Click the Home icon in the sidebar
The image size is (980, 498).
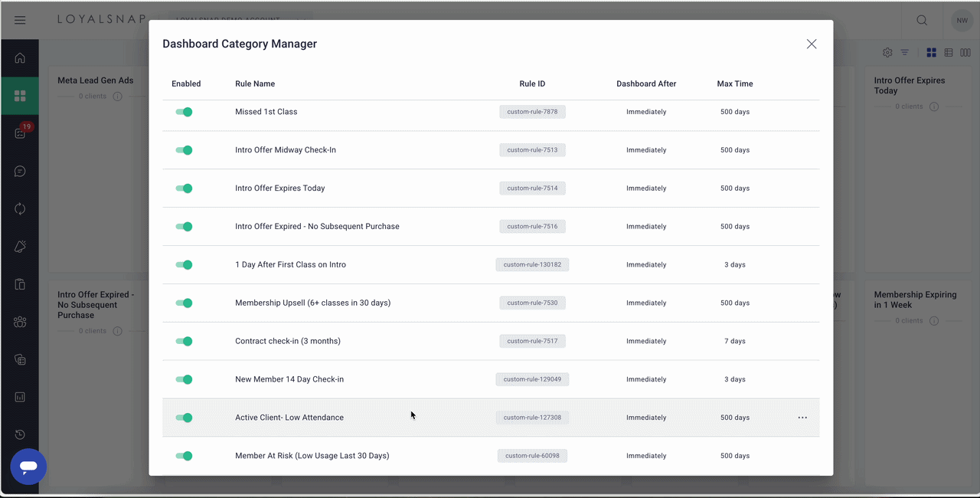pyautogui.click(x=20, y=58)
